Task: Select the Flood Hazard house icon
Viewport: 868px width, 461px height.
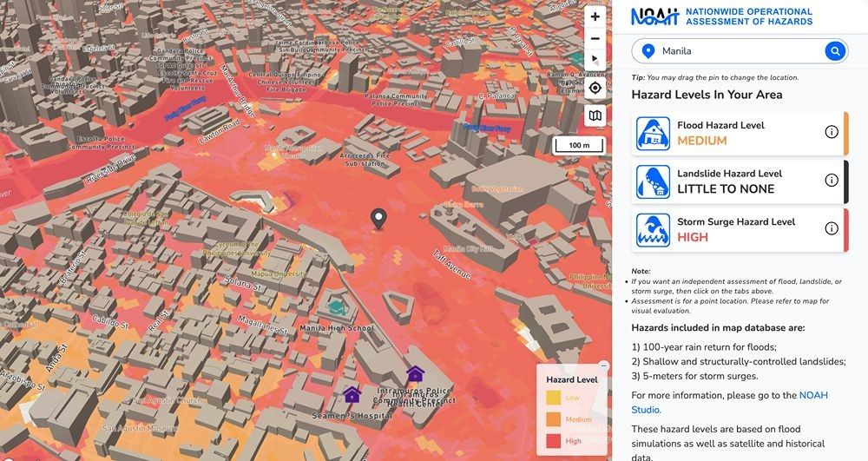Action: (x=653, y=134)
